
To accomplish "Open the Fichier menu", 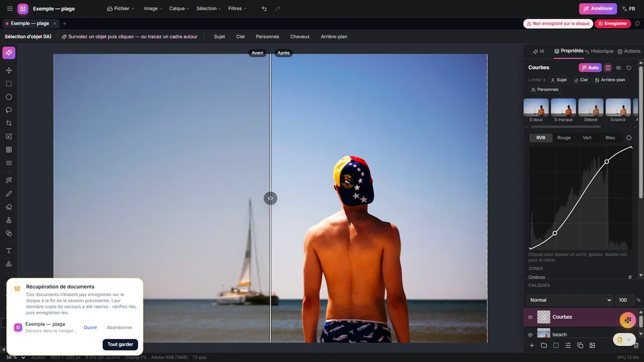I will coord(121,9).
